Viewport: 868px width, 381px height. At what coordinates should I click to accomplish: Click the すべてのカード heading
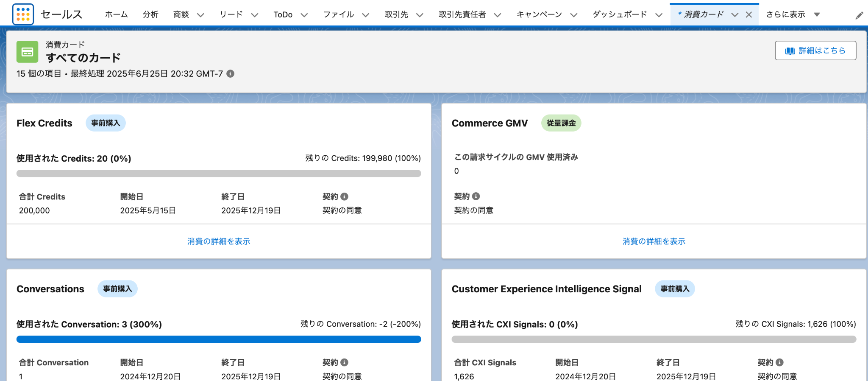point(83,58)
